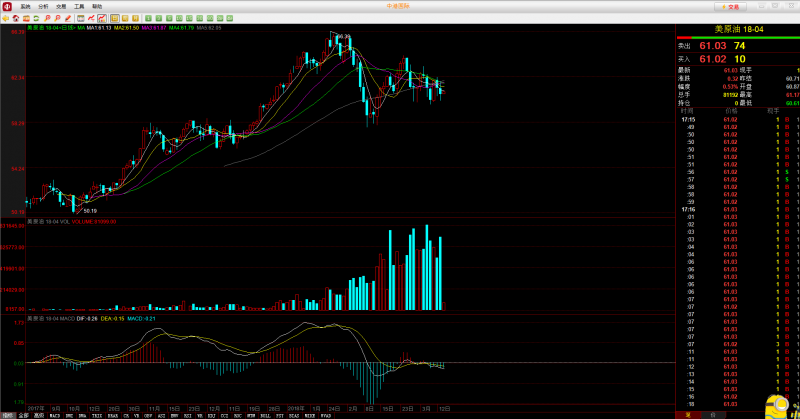Click the first yellow layout square icon
This screenshot has width=800, height=419.
114,18
